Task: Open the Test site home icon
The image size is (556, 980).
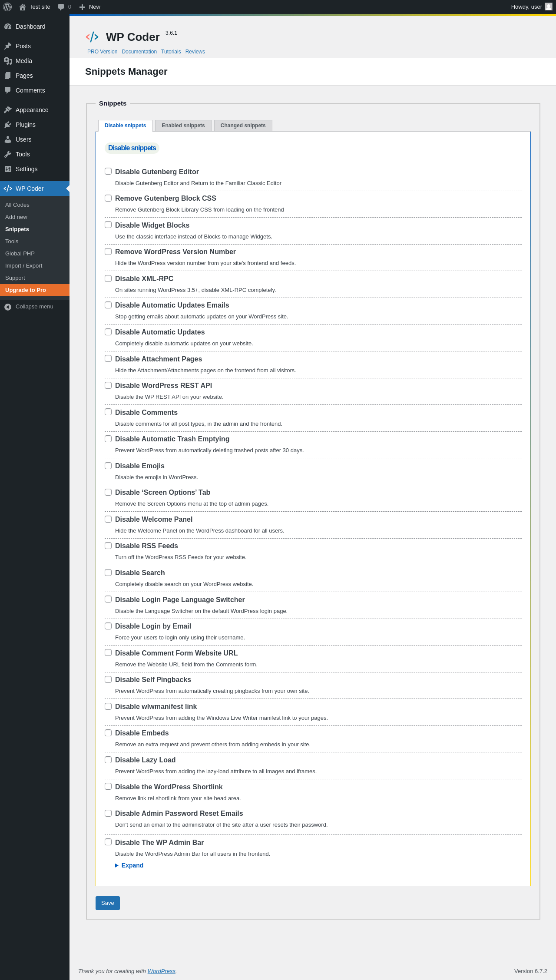Action: (x=23, y=7)
